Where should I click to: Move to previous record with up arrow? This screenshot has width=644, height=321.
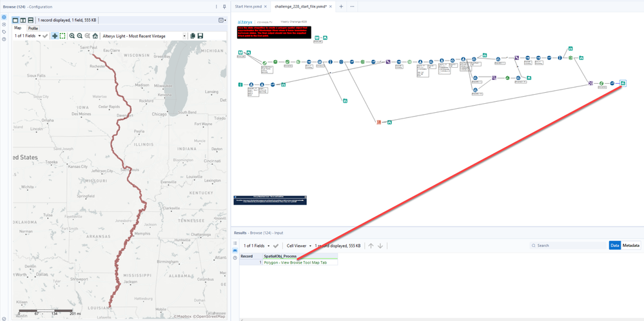click(371, 246)
